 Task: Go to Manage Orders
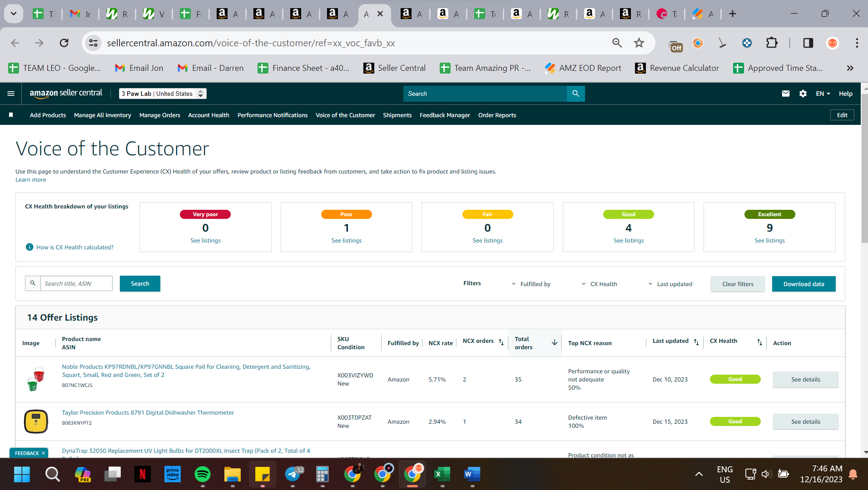[160, 115]
